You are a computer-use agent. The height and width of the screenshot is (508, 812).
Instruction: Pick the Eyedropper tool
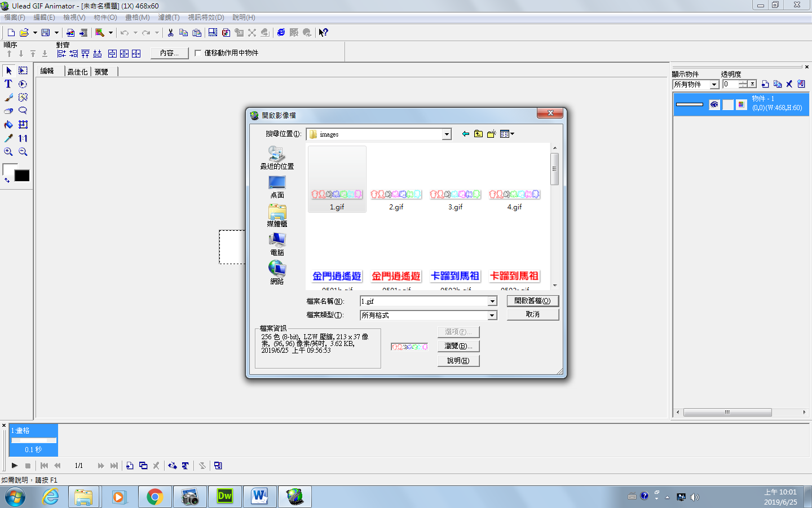click(x=8, y=138)
